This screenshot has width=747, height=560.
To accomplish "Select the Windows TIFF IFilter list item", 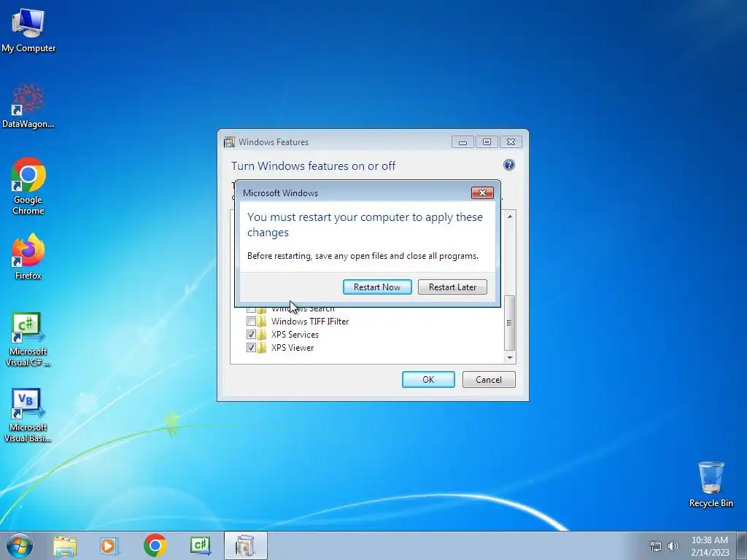I will coord(310,322).
